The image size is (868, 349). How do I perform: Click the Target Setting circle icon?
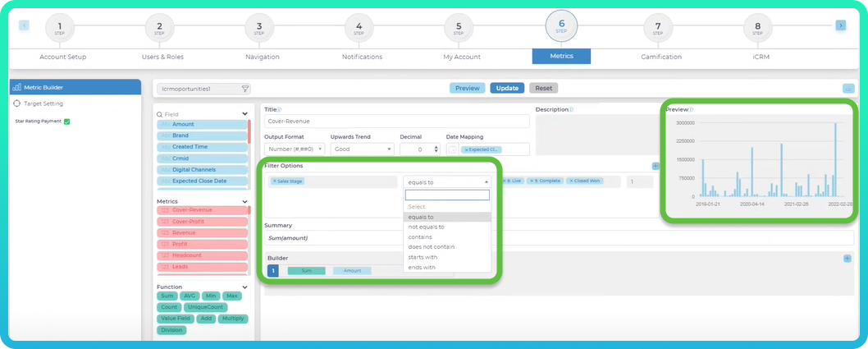pos(16,103)
